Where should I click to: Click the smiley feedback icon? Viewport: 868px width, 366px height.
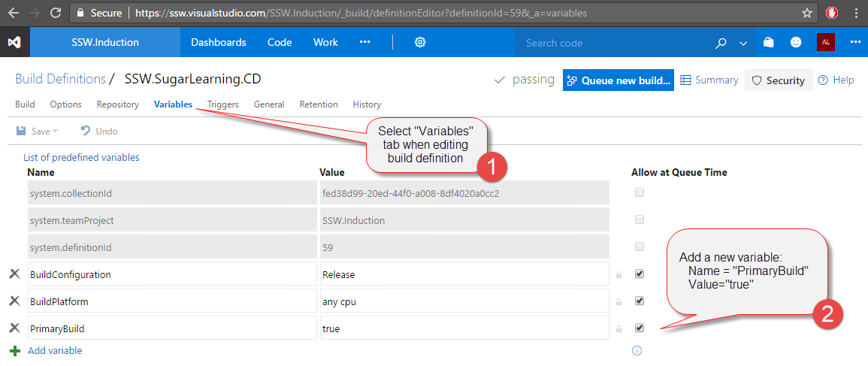pos(796,43)
